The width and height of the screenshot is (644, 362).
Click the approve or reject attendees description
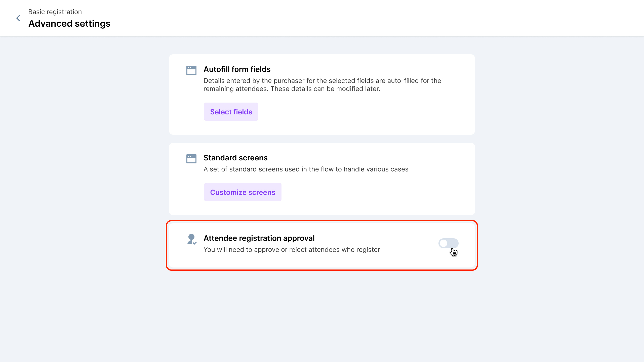click(x=292, y=250)
